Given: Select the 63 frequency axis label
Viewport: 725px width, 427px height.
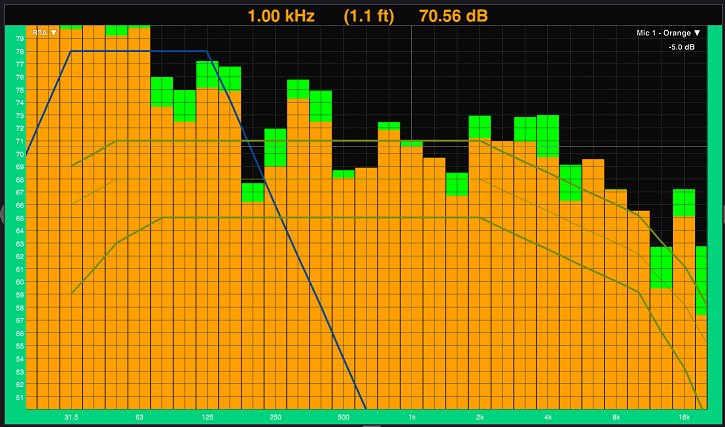Looking at the screenshot, I should pos(139,417).
